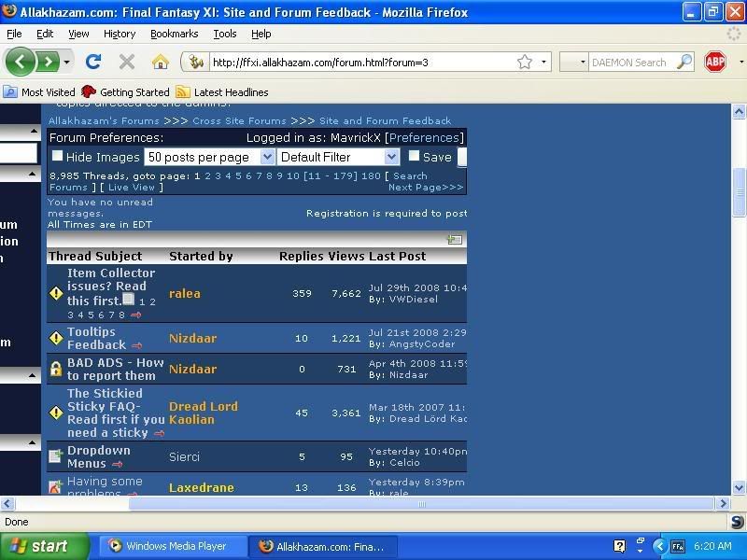Viewport: 747px width, 560px height.
Task: Collapse the bottom sidebar section arrow
Action: [32, 442]
